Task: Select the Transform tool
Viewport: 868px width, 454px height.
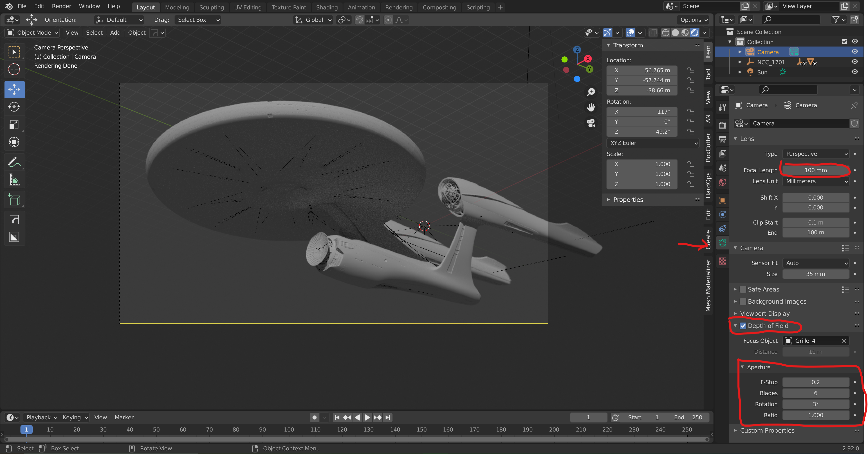Action: point(14,142)
